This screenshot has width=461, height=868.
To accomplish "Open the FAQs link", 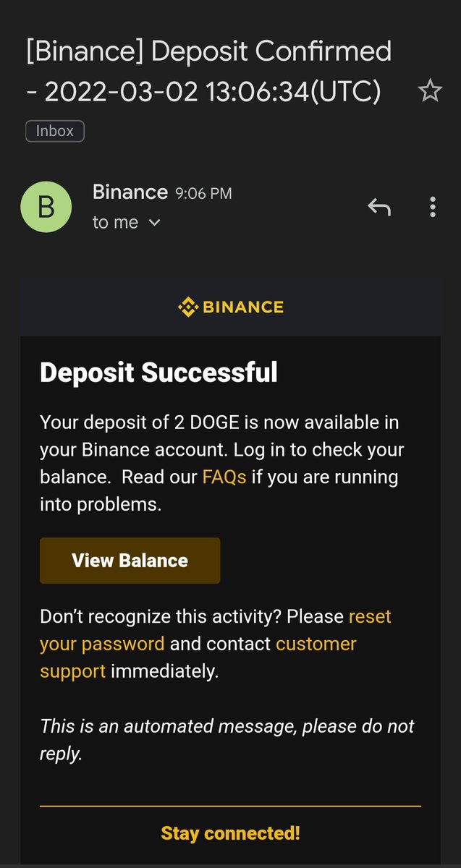I will (224, 477).
